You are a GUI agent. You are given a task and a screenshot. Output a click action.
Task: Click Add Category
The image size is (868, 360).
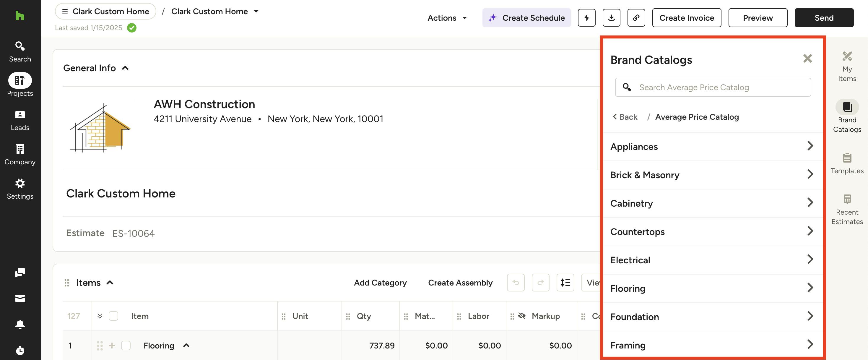(380, 283)
